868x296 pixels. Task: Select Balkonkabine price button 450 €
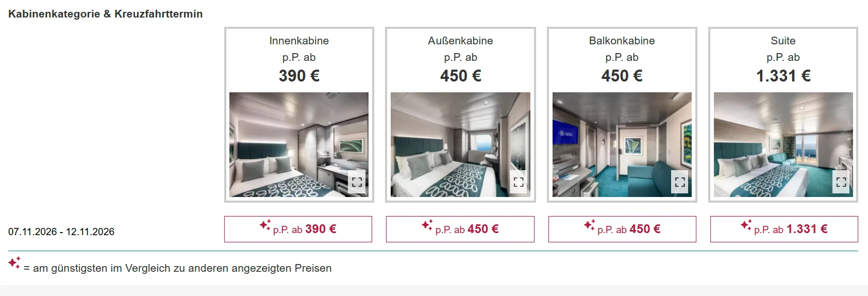[622, 229]
